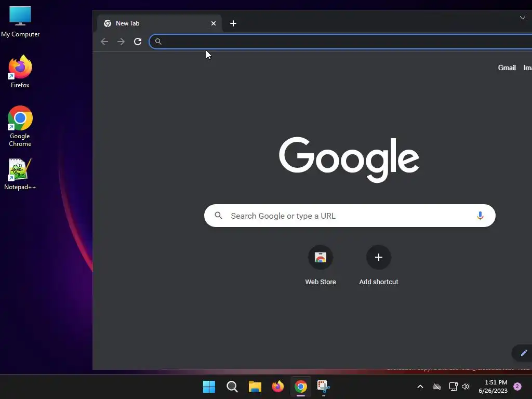Open taskbar Search
532x399 pixels.
(x=232, y=387)
